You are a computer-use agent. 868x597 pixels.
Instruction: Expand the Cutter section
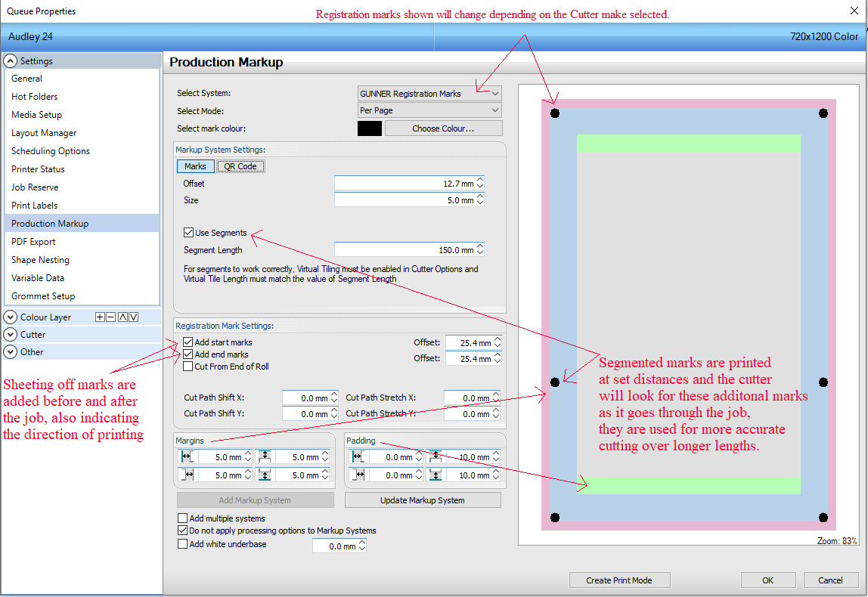point(11,335)
